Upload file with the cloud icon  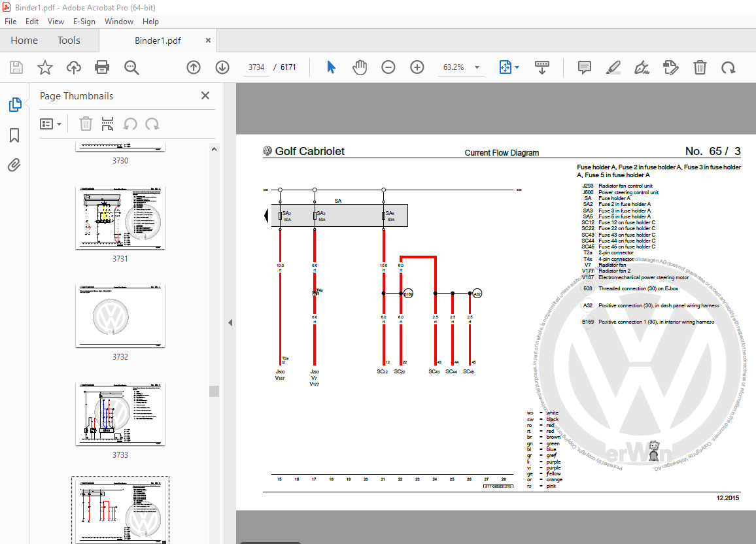pos(74,67)
